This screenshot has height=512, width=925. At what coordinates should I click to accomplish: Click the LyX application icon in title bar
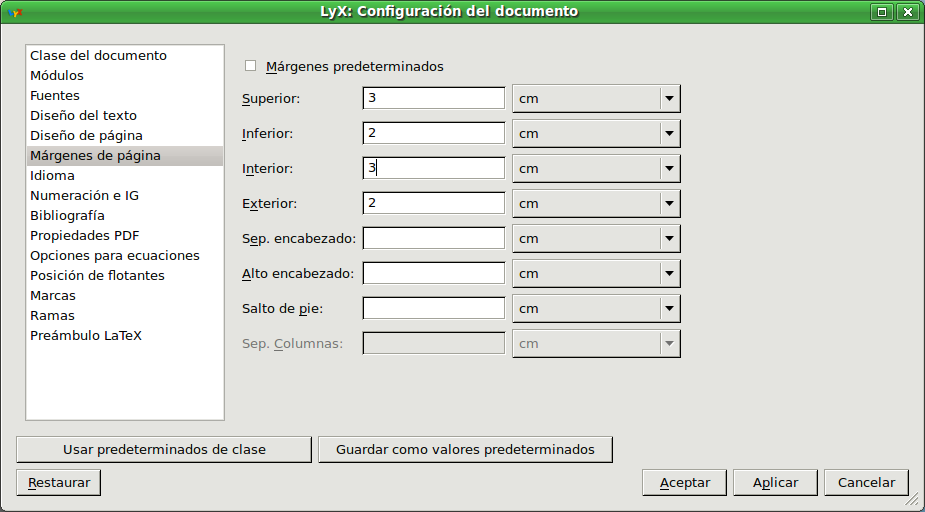(15, 12)
